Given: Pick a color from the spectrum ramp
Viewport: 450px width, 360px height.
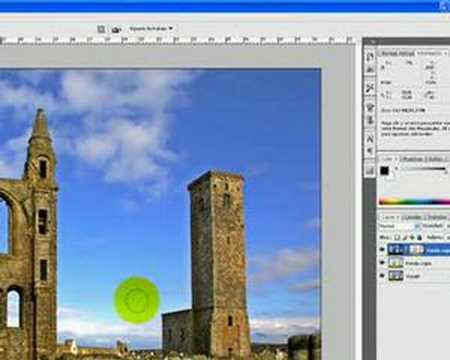Looking at the screenshot, I should pos(414,201).
